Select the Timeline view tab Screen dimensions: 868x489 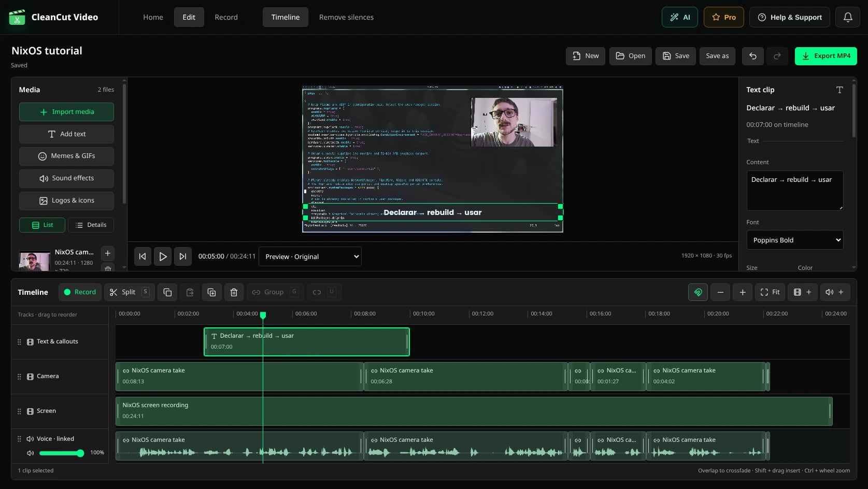click(286, 17)
